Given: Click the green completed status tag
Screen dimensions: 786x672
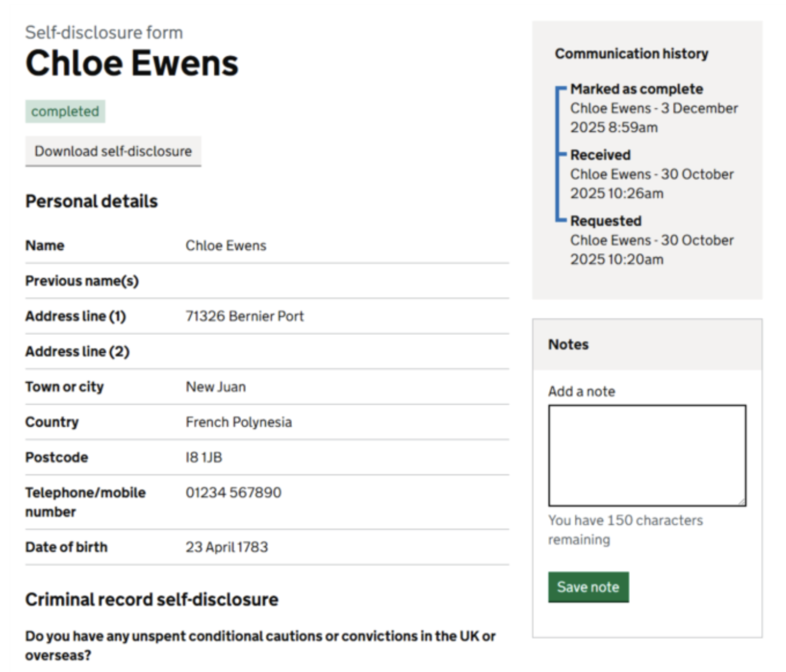Looking at the screenshot, I should click(x=65, y=112).
